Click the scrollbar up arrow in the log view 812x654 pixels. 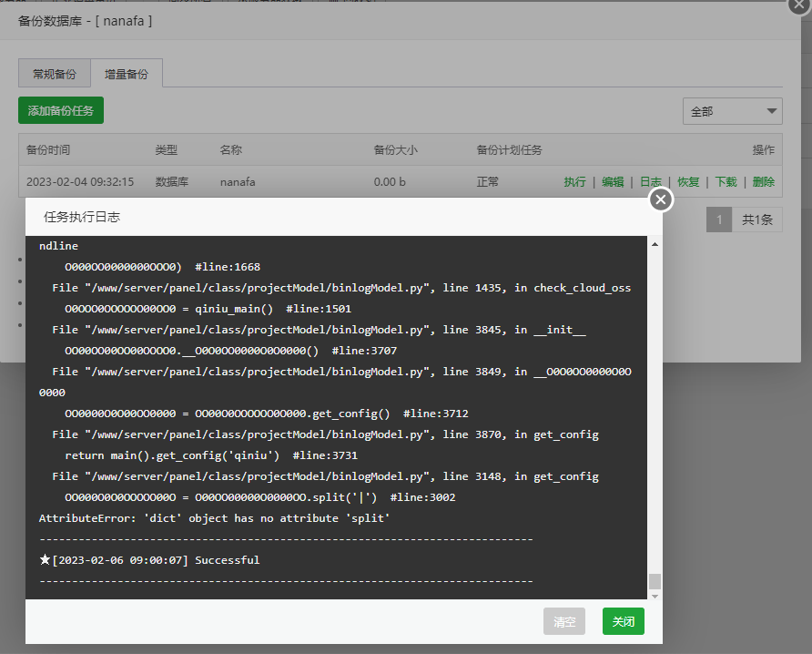click(x=654, y=243)
